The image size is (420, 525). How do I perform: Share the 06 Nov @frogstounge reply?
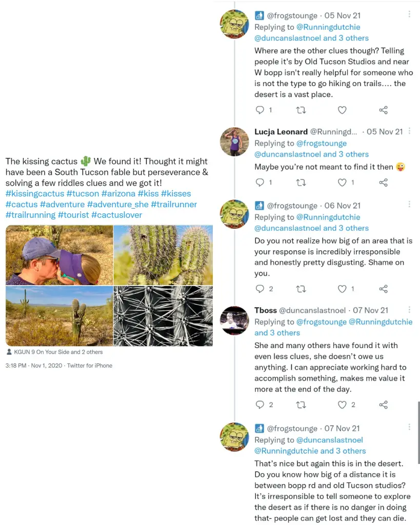point(384,289)
